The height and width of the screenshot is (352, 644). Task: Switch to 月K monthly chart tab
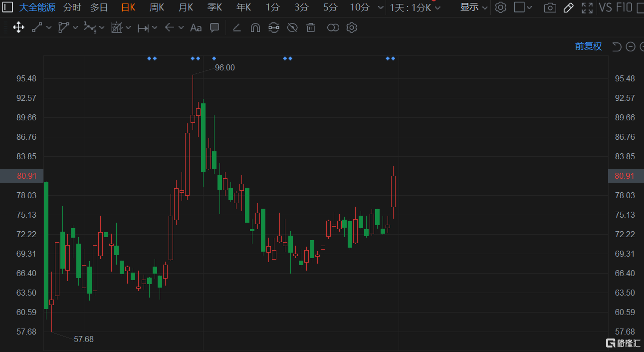pos(186,7)
